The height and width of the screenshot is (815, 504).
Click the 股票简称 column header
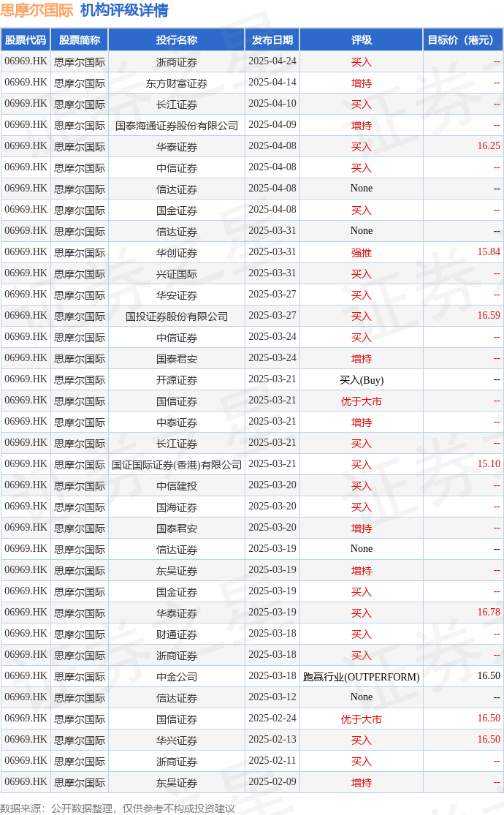point(80,40)
